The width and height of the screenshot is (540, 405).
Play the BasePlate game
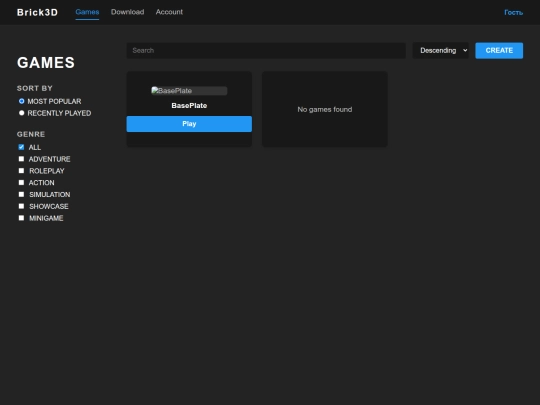pos(189,124)
